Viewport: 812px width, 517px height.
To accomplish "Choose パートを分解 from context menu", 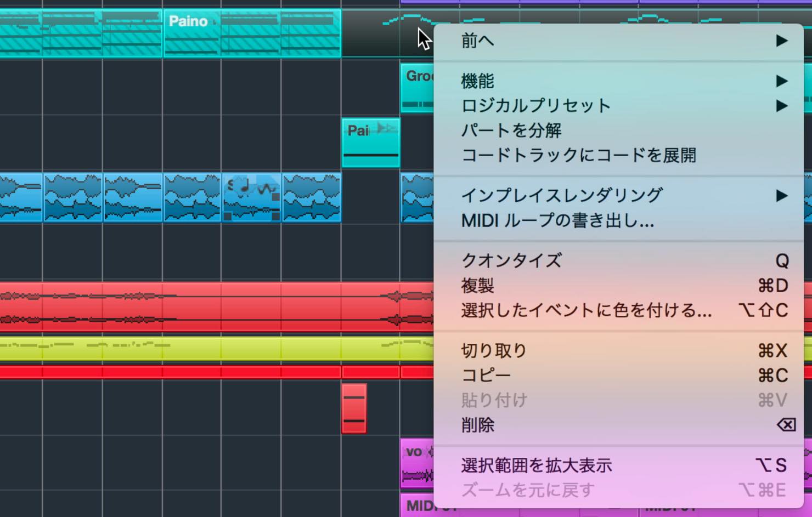I will tap(618, 130).
